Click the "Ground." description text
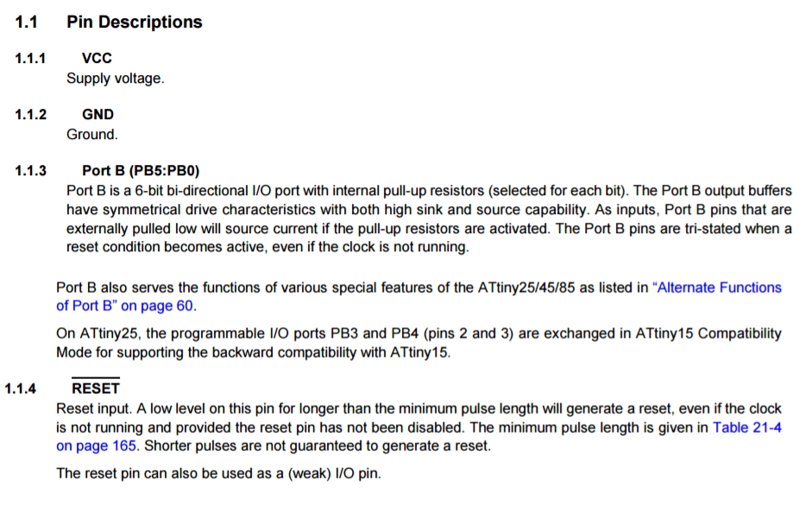 [91, 134]
